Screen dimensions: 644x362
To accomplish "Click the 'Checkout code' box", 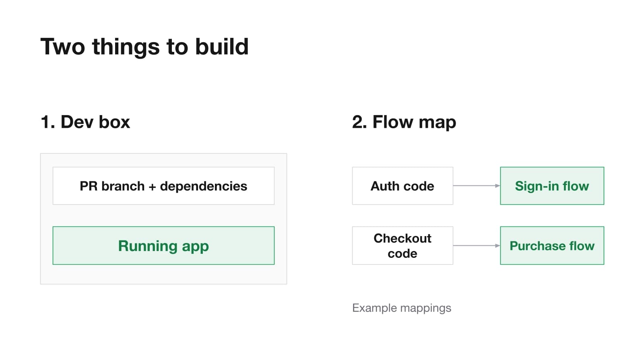I will 402,245.
